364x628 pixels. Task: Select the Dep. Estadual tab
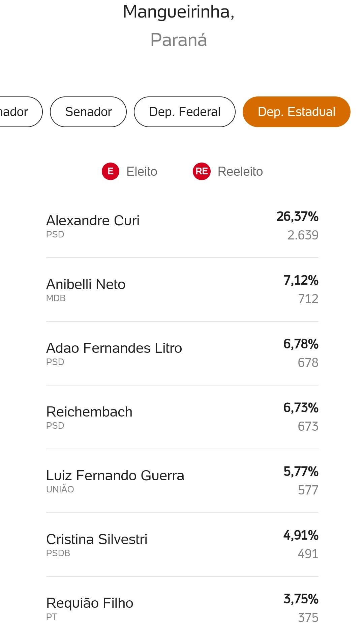point(297,112)
